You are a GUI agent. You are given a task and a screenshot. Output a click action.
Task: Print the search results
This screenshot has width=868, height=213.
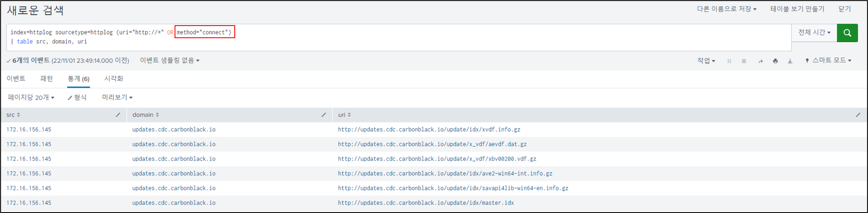click(x=775, y=61)
